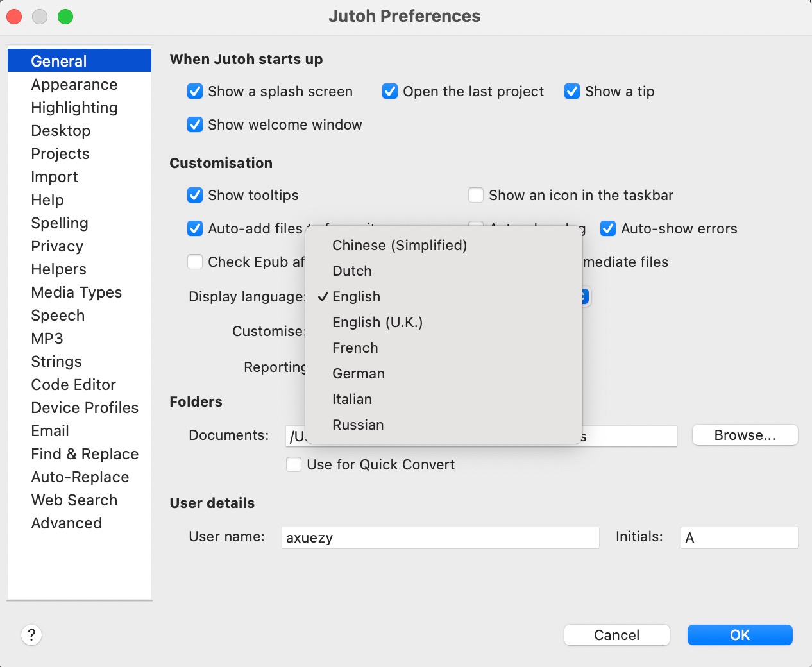Uncheck Show welcome window

[195, 125]
